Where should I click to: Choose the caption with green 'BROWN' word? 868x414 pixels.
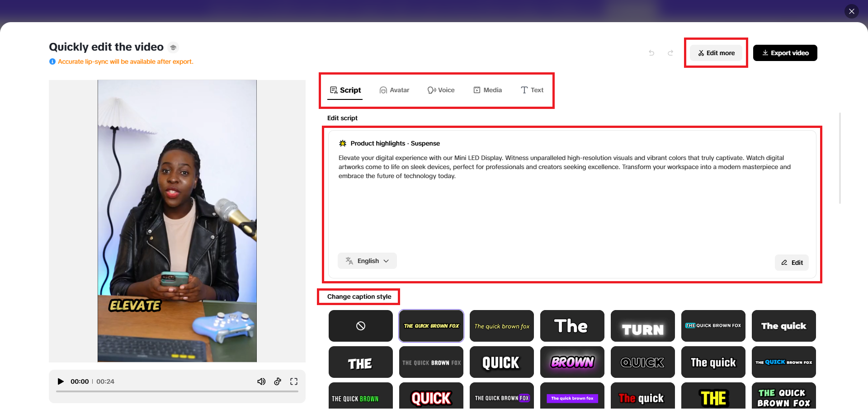361,396
